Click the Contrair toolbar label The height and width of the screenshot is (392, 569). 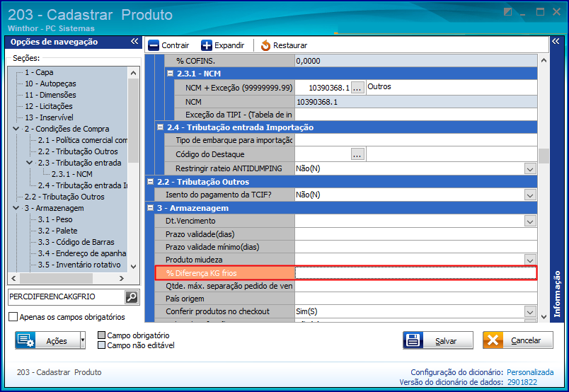coord(176,45)
